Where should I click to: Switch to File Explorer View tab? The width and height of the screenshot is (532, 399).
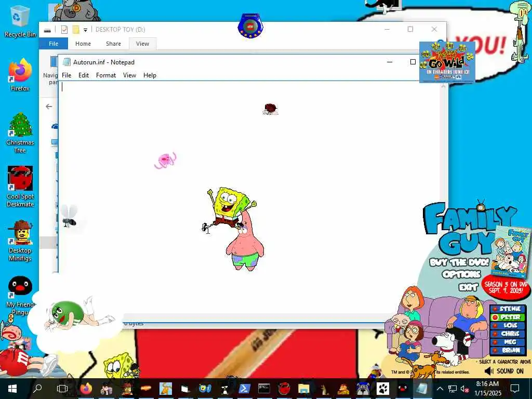click(142, 44)
